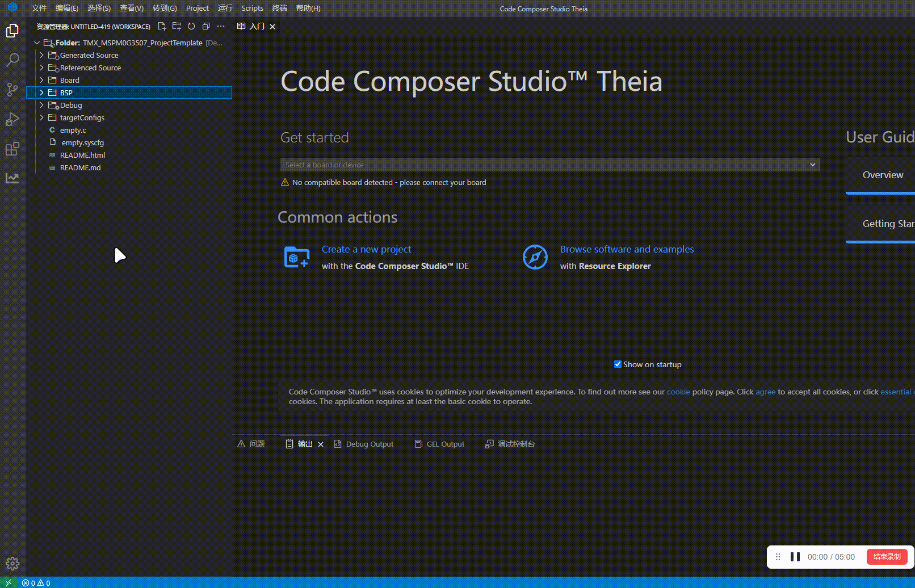Viewport: 915px width, 588px height.
Task: Open the Source Control view
Action: point(12,90)
